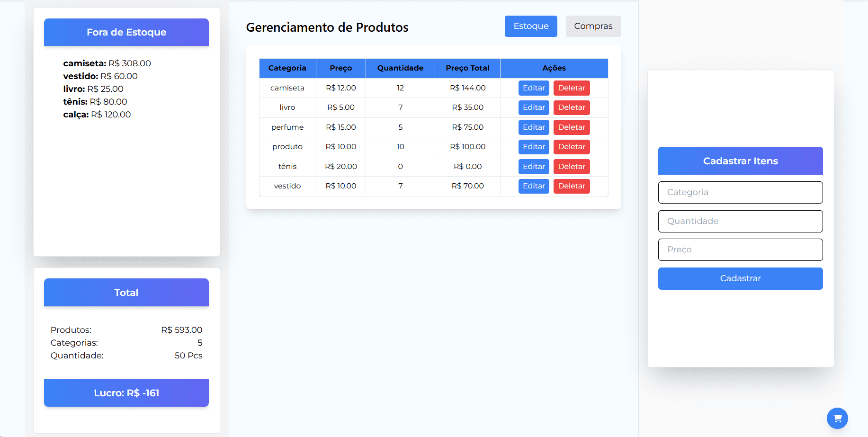Screen dimensions: 868x437
Task: Click the Categoria input field
Action: pyautogui.click(x=740, y=192)
